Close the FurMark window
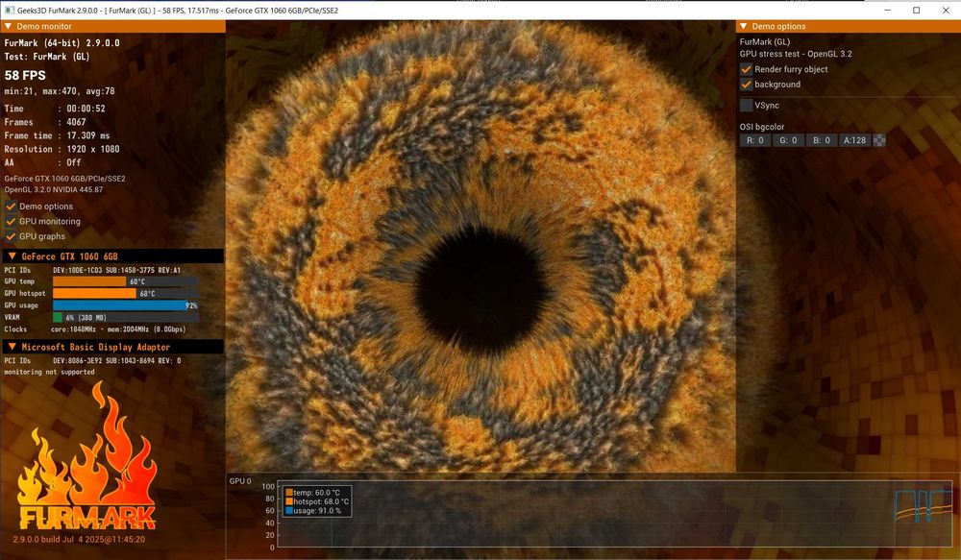The height and width of the screenshot is (560, 961). tap(945, 10)
